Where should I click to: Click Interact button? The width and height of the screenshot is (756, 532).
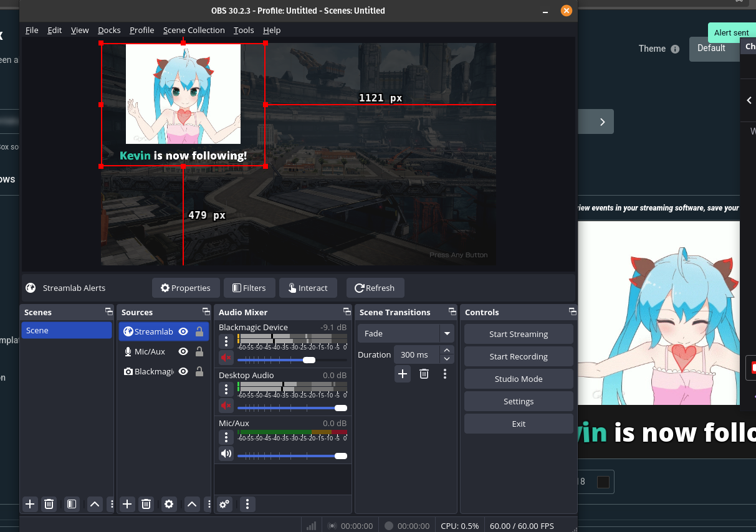(x=308, y=288)
